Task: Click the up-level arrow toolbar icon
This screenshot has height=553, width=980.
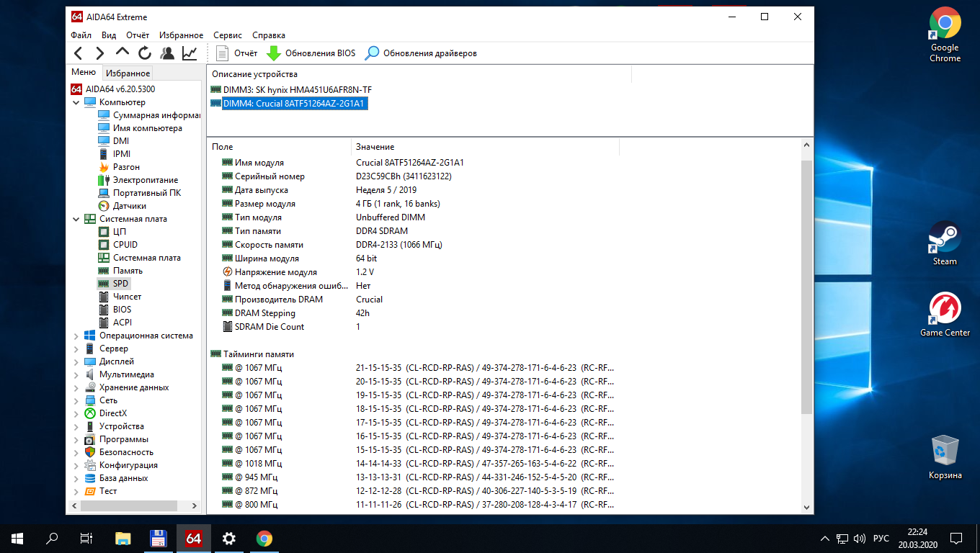Action: (x=122, y=53)
